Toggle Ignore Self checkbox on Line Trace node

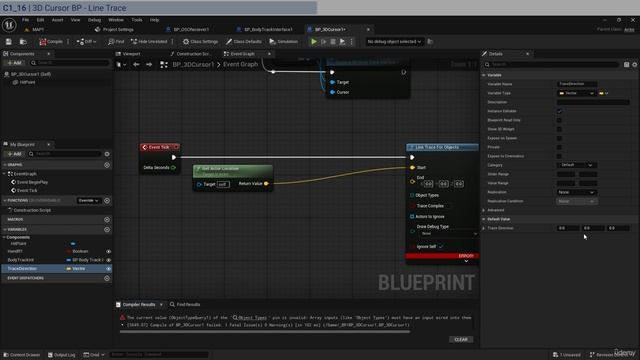[441, 247]
